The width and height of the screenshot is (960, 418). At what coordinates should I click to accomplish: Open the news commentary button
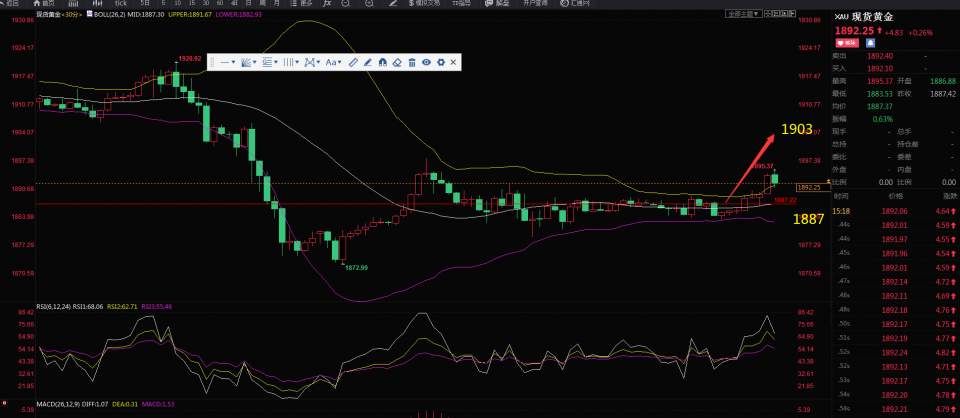497,3
